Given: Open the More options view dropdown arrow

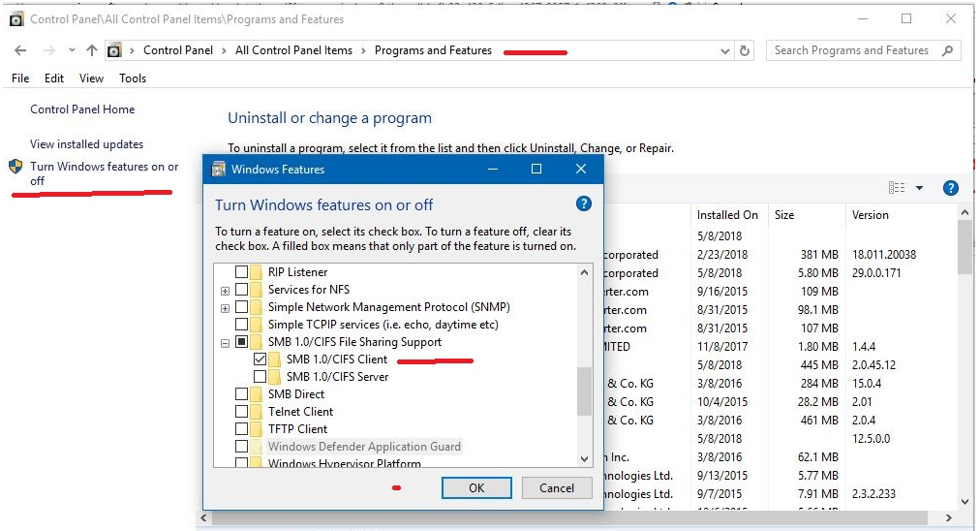Looking at the screenshot, I should point(919,188).
